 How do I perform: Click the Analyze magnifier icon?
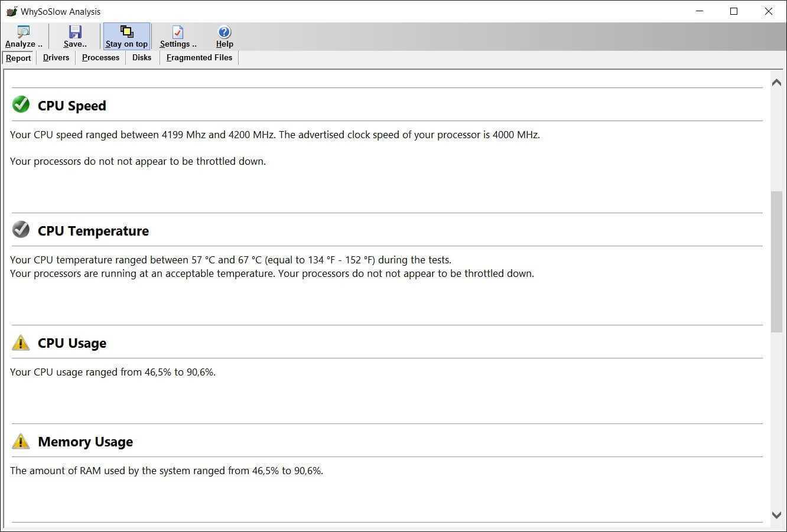point(24,32)
